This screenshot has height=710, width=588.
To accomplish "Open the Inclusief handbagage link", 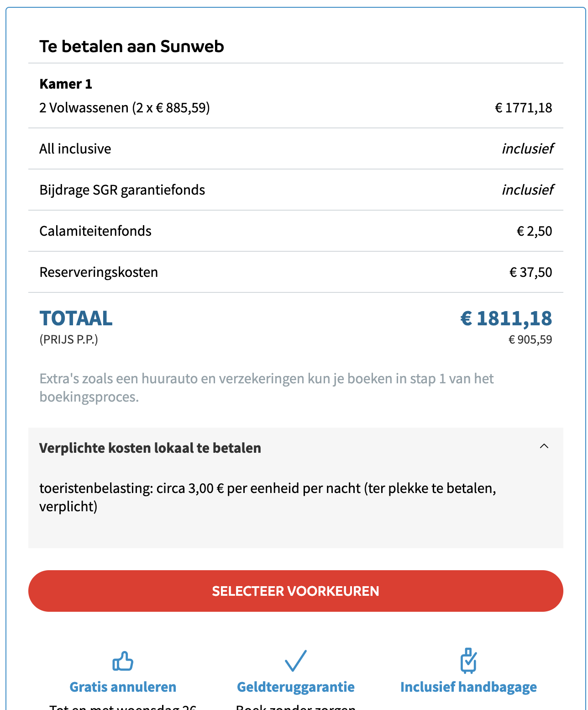I will (x=468, y=687).
